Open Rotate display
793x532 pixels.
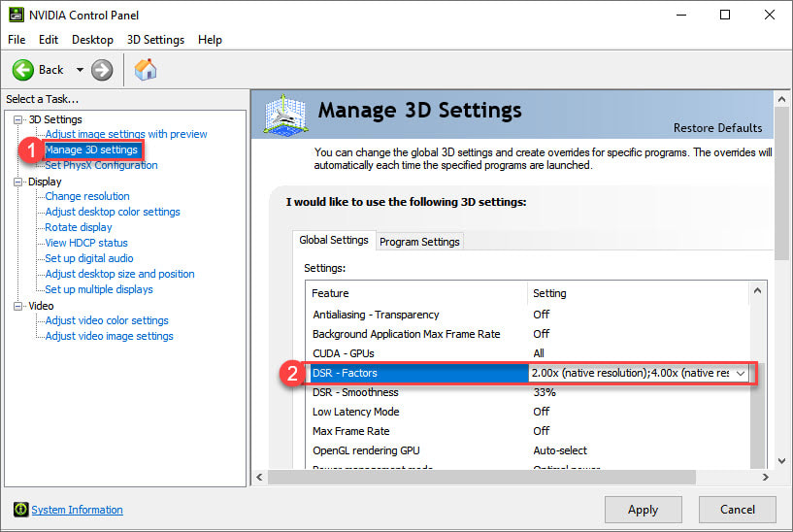(x=79, y=227)
